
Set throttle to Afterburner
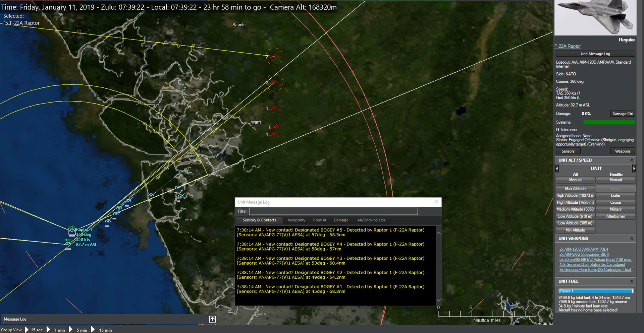[615, 216]
